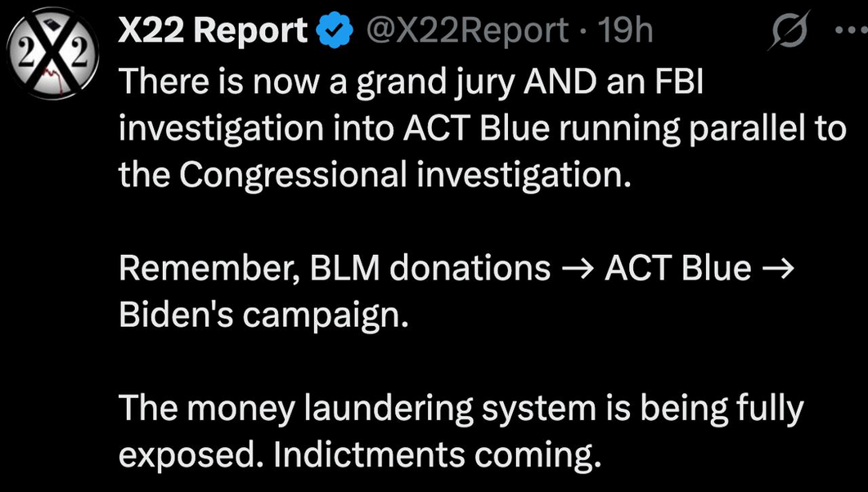Screen dimensions: 868x492
Task: Click the X22 Report display name
Action: (x=214, y=32)
